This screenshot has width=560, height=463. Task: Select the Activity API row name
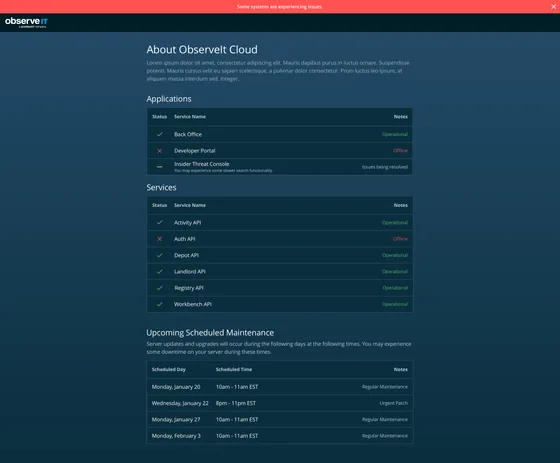pos(188,223)
